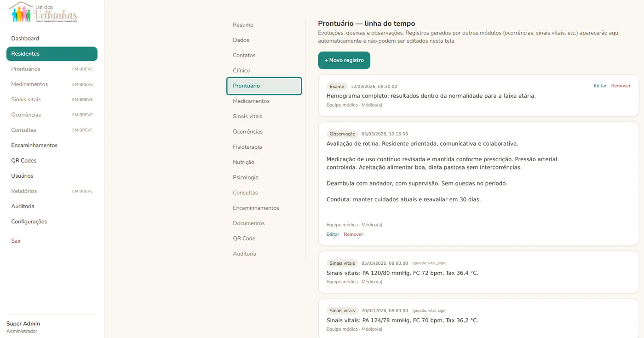Switch to the Dados tab
644x338 pixels.
point(264,40)
